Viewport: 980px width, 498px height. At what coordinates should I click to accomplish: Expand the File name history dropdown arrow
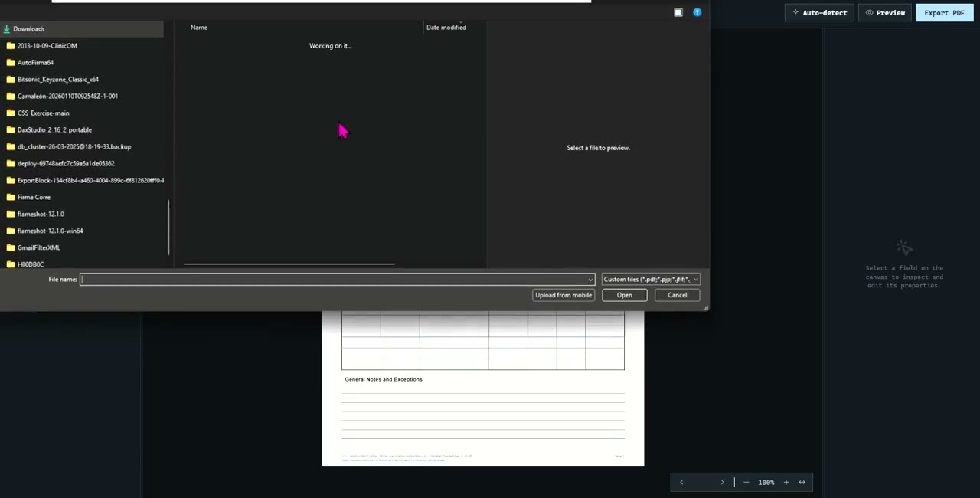(x=590, y=280)
